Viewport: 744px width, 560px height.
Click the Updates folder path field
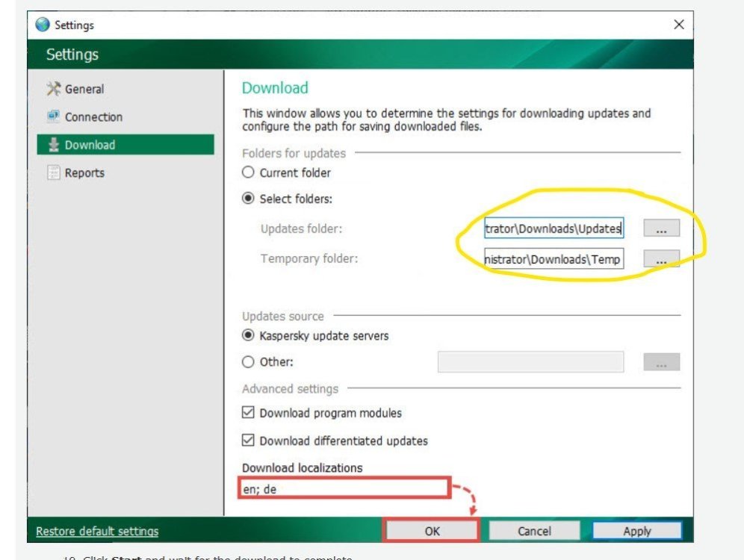(x=554, y=228)
